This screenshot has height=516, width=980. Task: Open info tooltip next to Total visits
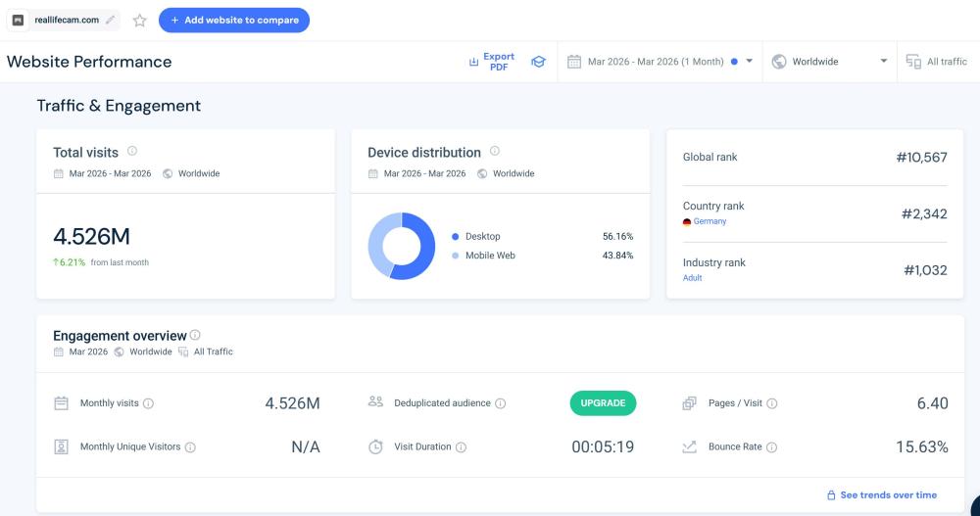[132, 152]
